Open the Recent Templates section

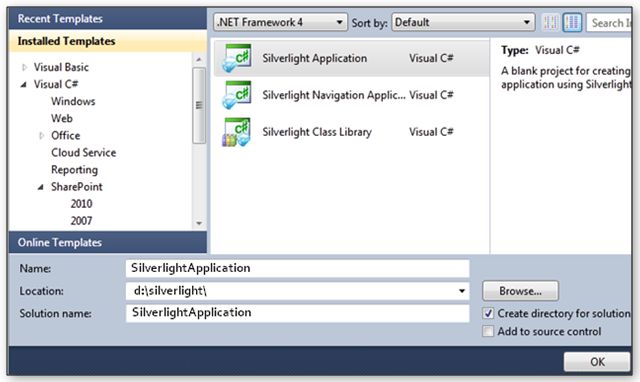108,19
